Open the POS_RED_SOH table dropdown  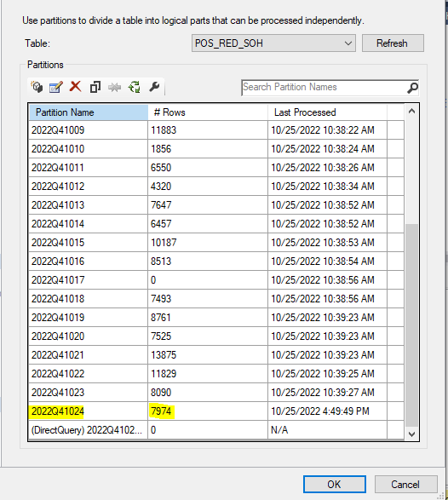click(x=273, y=43)
